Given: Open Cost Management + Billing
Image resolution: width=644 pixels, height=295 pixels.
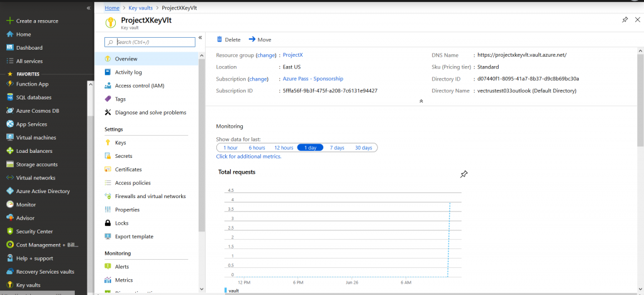Looking at the screenshot, I should coord(47,245).
